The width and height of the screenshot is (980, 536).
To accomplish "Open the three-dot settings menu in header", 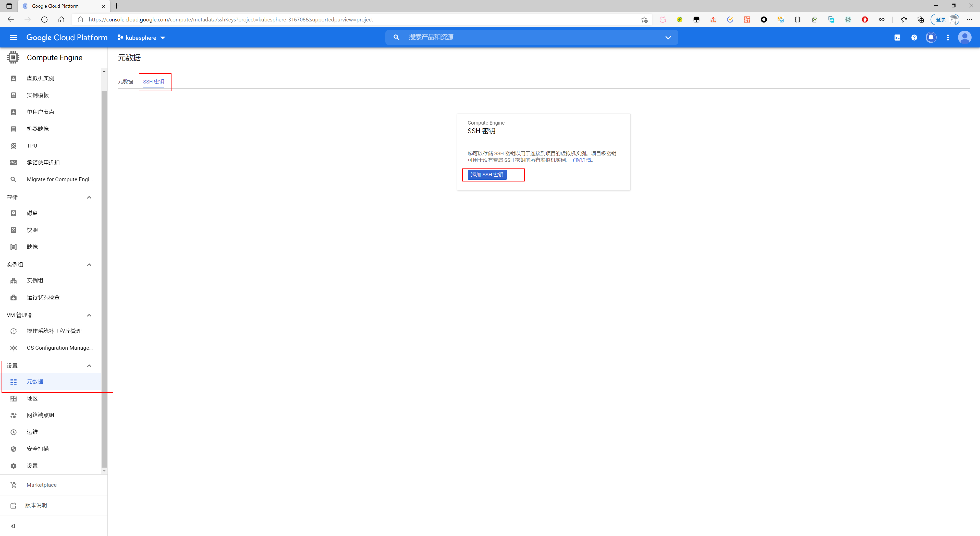I will coord(948,37).
